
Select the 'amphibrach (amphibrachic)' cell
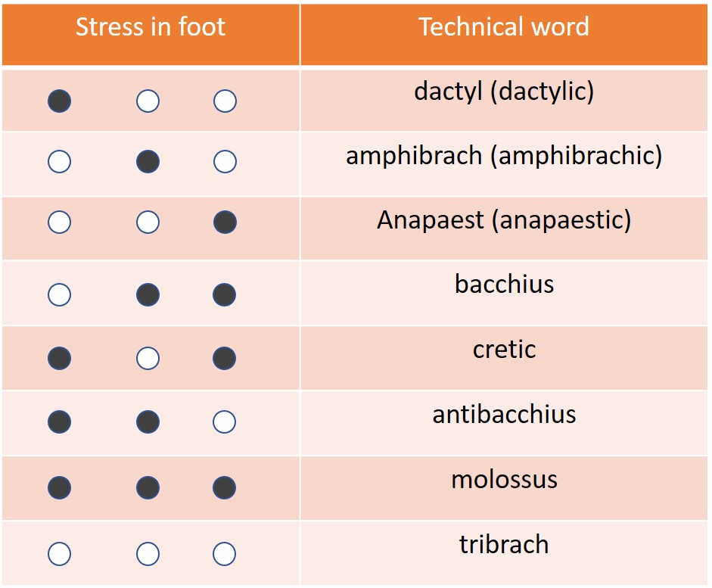pos(504,155)
